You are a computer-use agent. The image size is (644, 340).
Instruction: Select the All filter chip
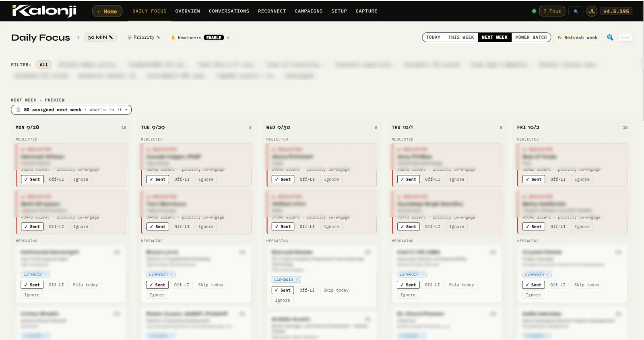point(44,64)
